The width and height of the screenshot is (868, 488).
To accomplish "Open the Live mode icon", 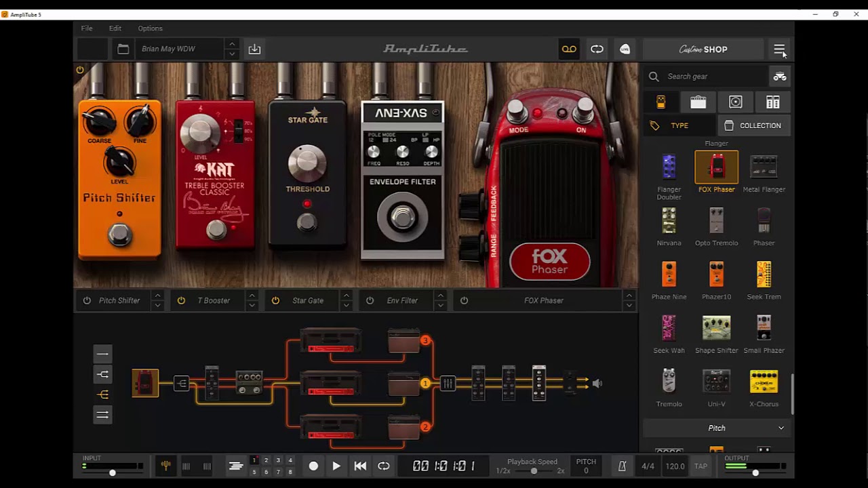I will (625, 49).
